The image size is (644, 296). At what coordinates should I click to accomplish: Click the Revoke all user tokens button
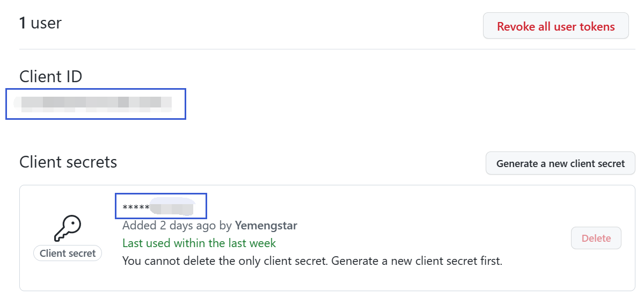(555, 26)
